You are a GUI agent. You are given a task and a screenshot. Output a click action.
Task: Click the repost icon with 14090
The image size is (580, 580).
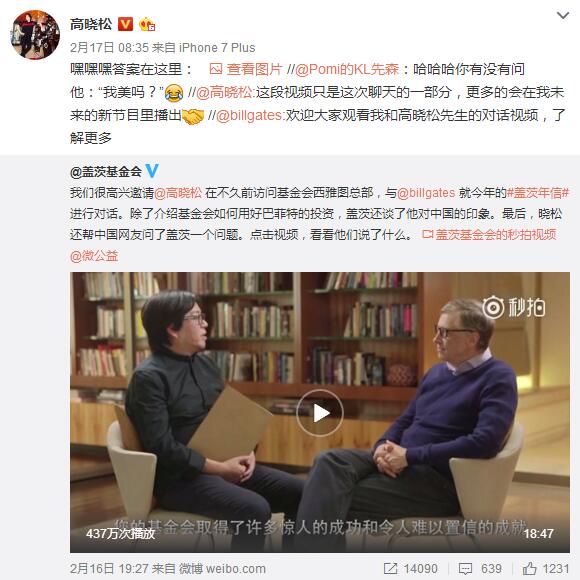410,569
